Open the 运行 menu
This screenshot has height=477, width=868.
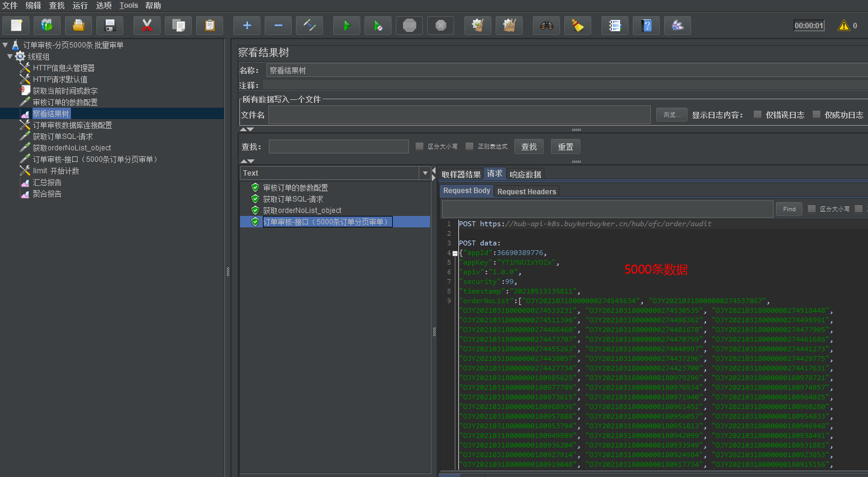(x=80, y=5)
